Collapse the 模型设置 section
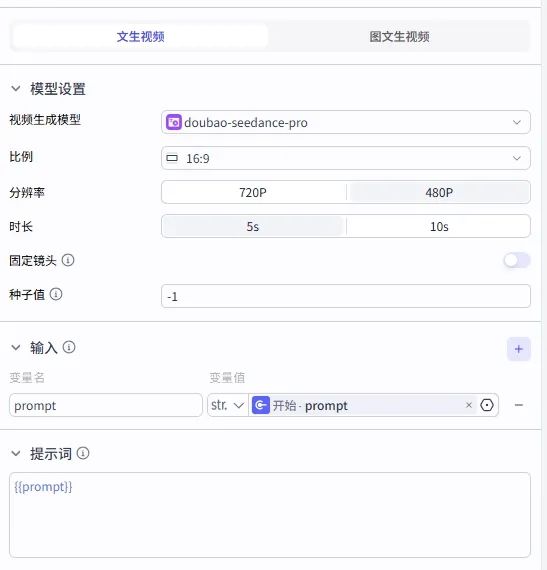Viewport: 547px width, 570px height. 16,88
